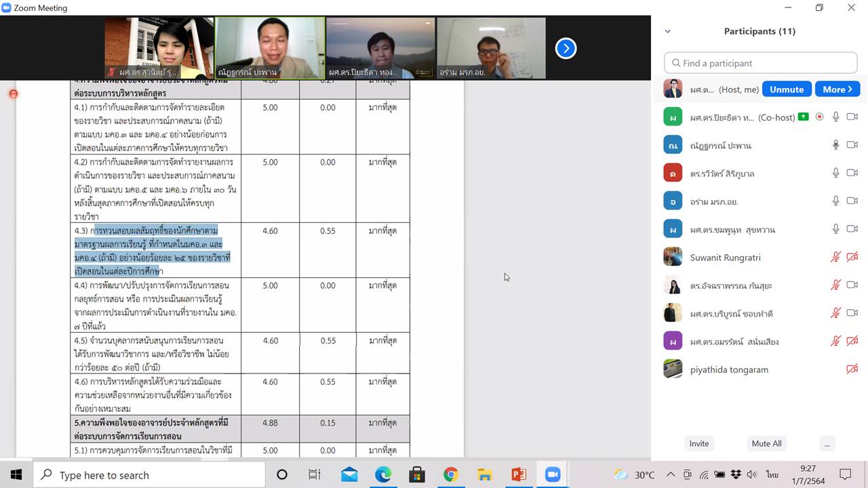The image size is (868, 488).
Task: Click the 4.88 value in section 5 row
Action: pyautogui.click(x=270, y=422)
